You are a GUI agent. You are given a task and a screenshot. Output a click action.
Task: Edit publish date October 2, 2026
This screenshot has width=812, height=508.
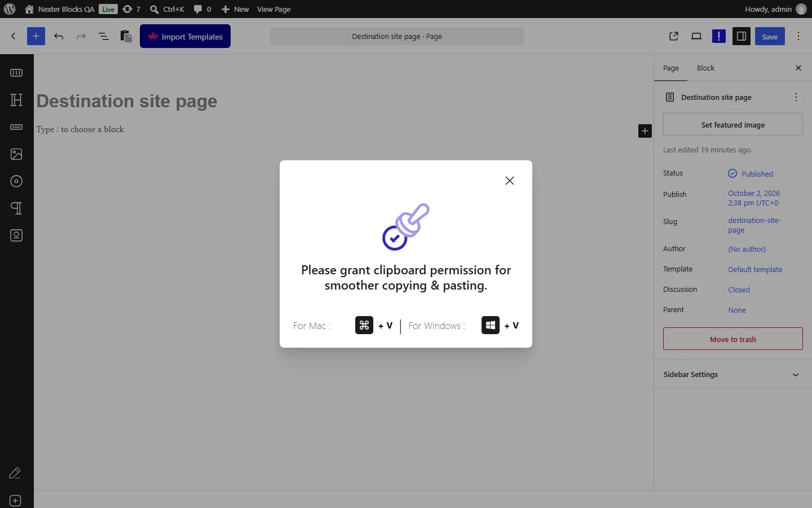(x=754, y=198)
